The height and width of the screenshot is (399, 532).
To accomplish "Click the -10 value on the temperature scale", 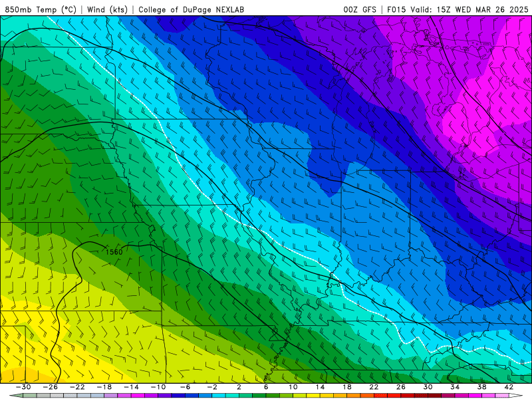I will pos(158,387).
